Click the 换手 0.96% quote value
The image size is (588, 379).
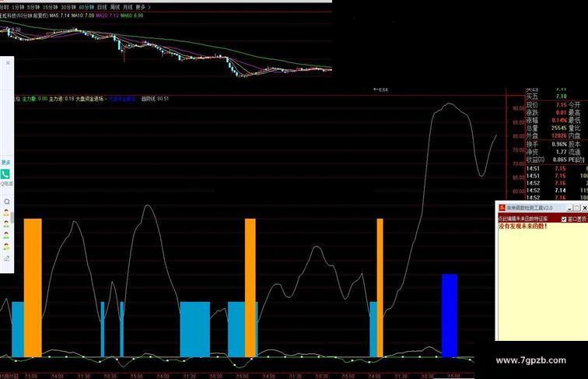pos(558,144)
